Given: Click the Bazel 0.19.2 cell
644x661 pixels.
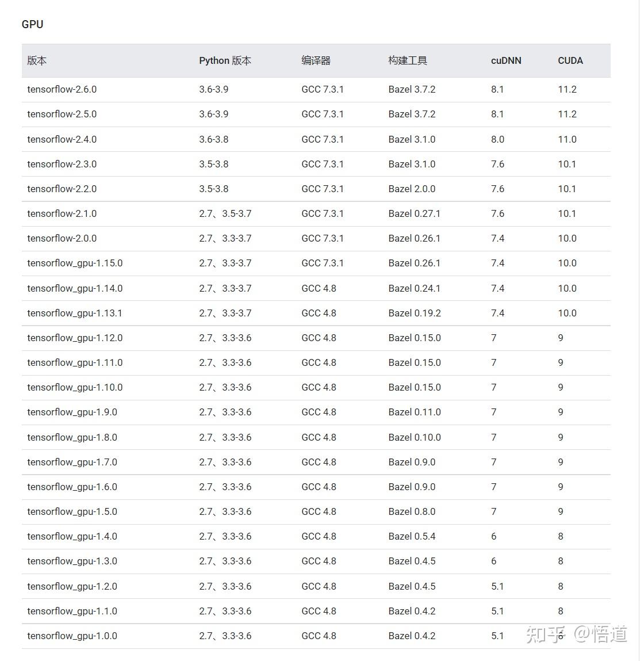Looking at the screenshot, I should pos(415,313).
